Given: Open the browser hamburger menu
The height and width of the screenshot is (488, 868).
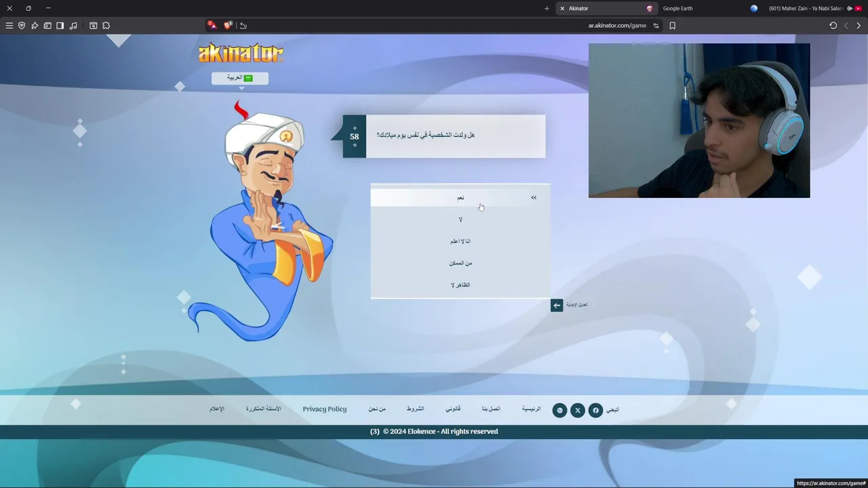Looking at the screenshot, I should point(9,26).
